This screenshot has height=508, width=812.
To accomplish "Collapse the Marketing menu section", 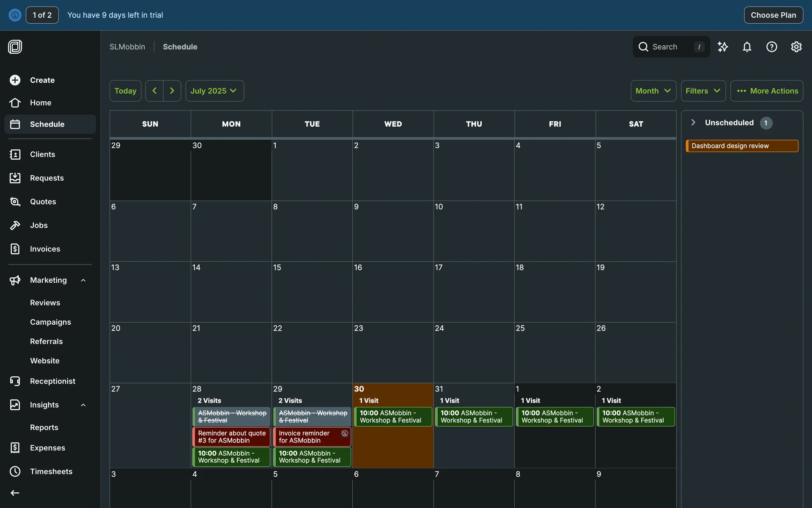I will click(x=83, y=280).
